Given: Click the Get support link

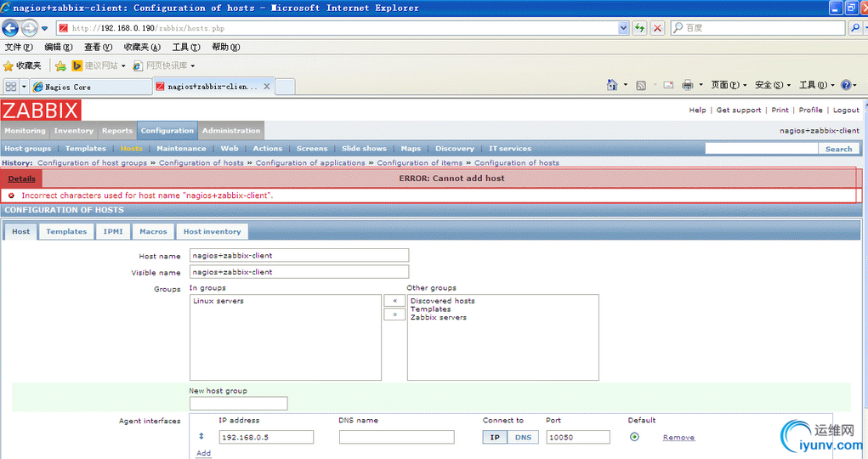Looking at the screenshot, I should point(739,110).
